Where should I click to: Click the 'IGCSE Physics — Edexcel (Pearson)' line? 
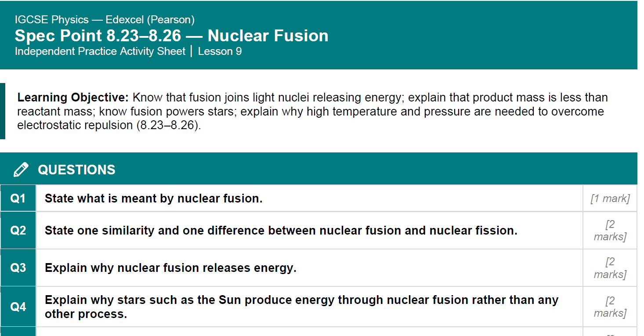[x=105, y=20]
